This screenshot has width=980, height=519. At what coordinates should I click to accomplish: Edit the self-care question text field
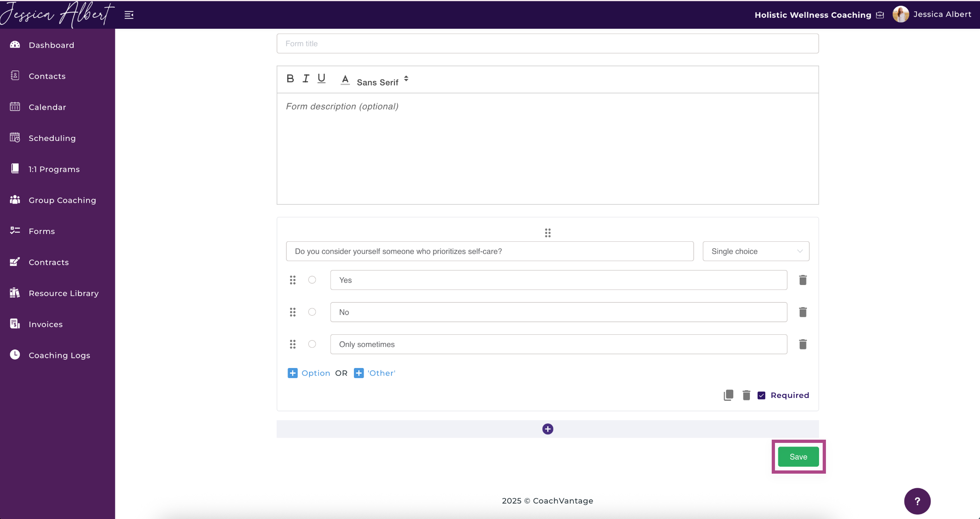tap(490, 251)
